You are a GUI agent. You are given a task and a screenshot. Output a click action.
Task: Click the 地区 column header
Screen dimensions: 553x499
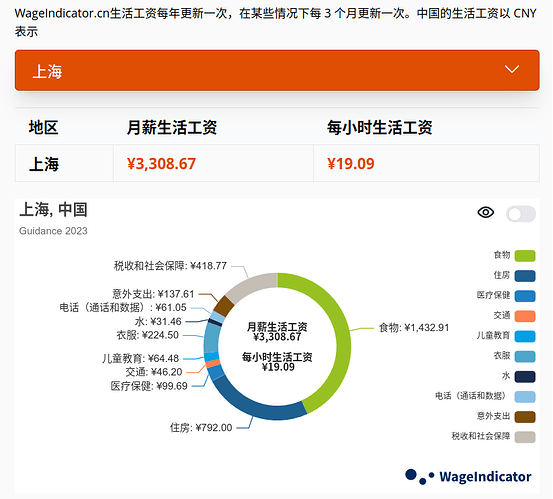pyautogui.click(x=43, y=127)
